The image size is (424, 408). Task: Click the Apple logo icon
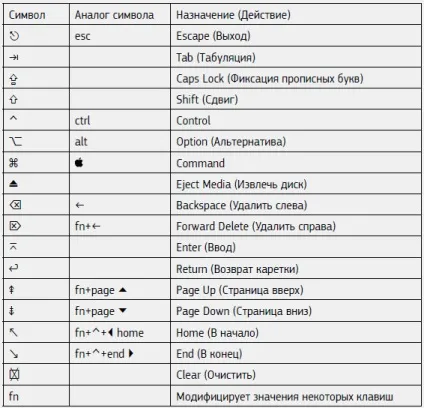pyautogui.click(x=79, y=162)
